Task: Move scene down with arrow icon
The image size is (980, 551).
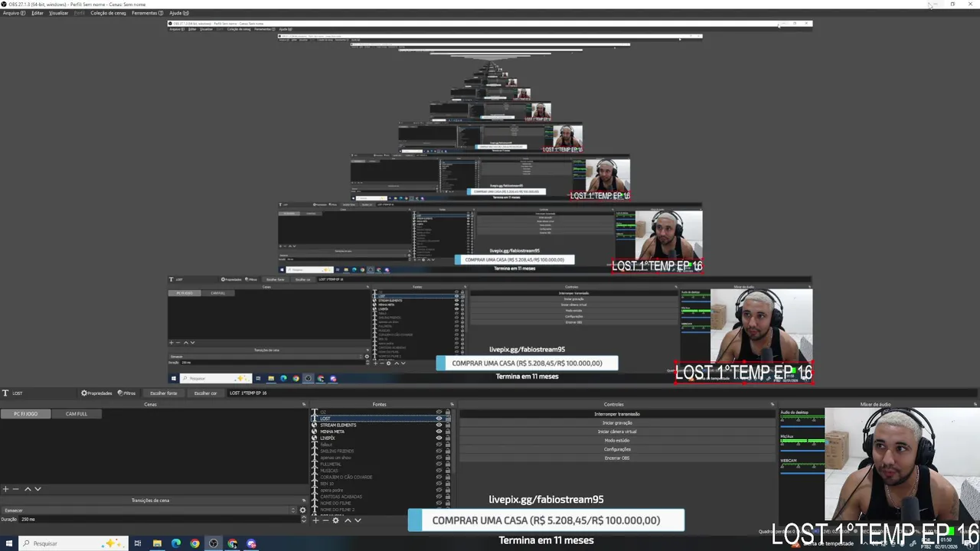Action: [x=38, y=488]
